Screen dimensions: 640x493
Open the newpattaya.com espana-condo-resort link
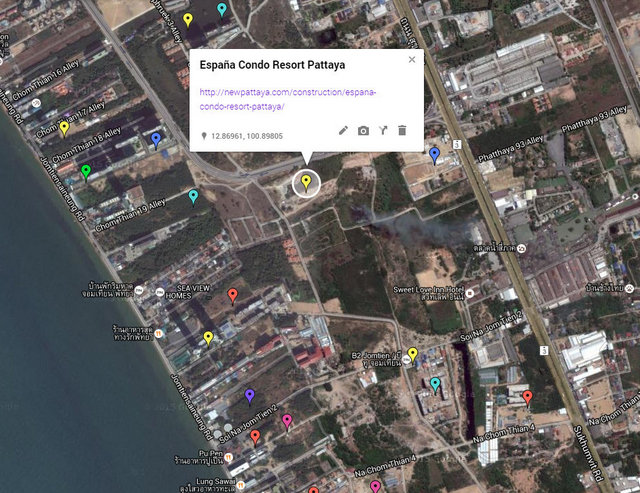click(287, 99)
